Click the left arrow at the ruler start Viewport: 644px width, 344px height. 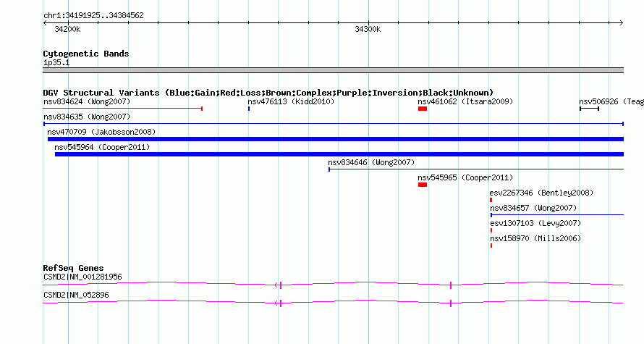pyautogui.click(x=45, y=23)
